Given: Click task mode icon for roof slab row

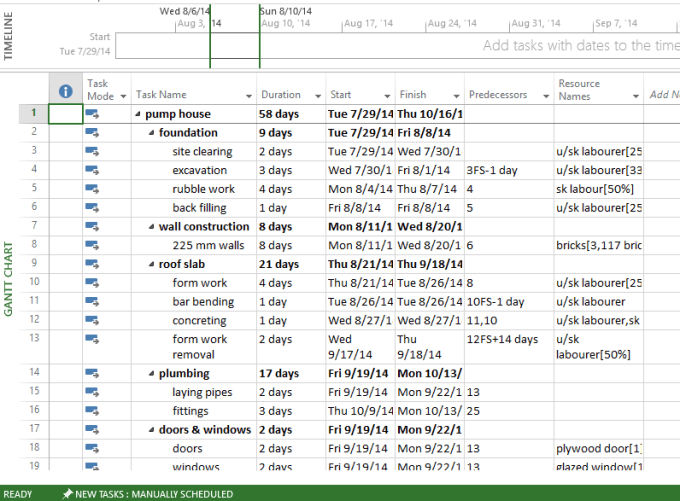Looking at the screenshot, I should pos(92,264).
